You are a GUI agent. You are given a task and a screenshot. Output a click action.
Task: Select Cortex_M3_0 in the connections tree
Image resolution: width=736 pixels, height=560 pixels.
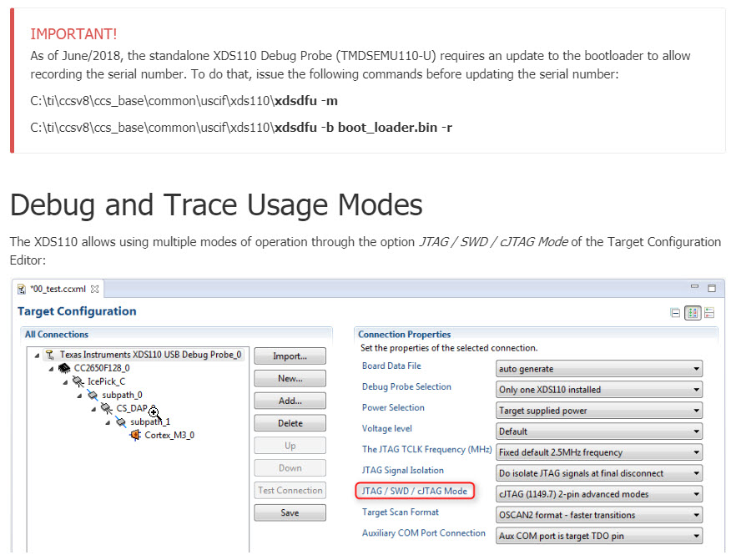tap(169, 435)
